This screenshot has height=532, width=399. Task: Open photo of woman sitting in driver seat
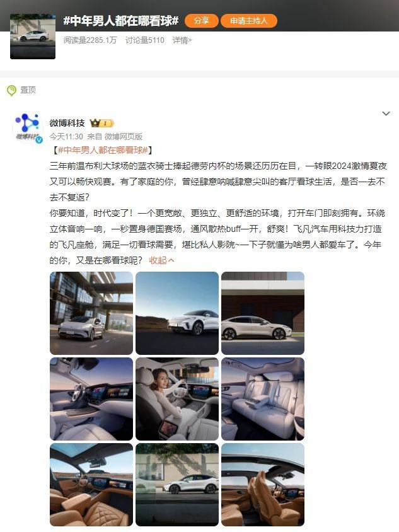tap(177, 399)
